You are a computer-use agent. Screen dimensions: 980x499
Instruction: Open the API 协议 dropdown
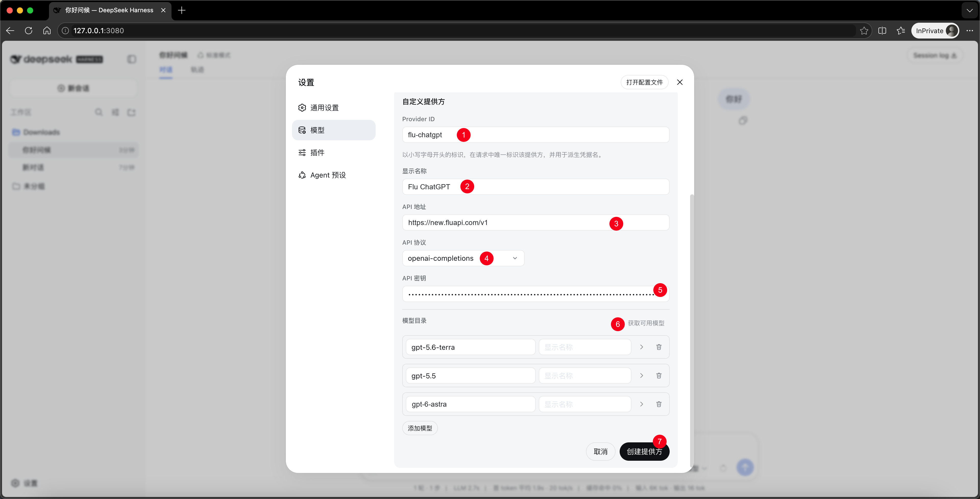[463, 258]
